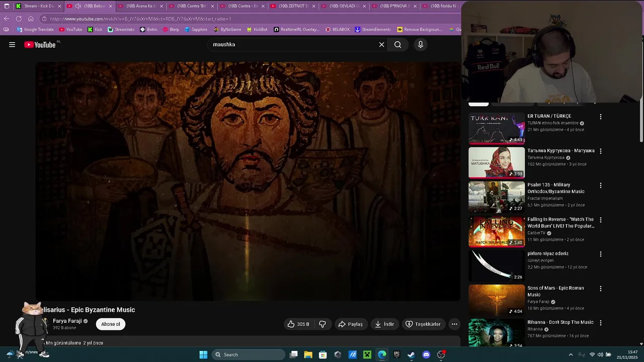The image size is (644, 362).
Task: Launch File Explorer from the taskbar
Action: coord(308,354)
